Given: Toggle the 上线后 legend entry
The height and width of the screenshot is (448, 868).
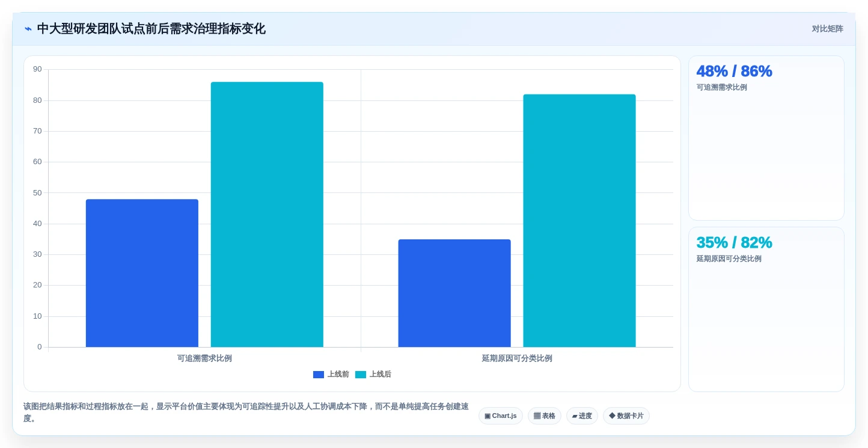Looking at the screenshot, I should point(373,374).
